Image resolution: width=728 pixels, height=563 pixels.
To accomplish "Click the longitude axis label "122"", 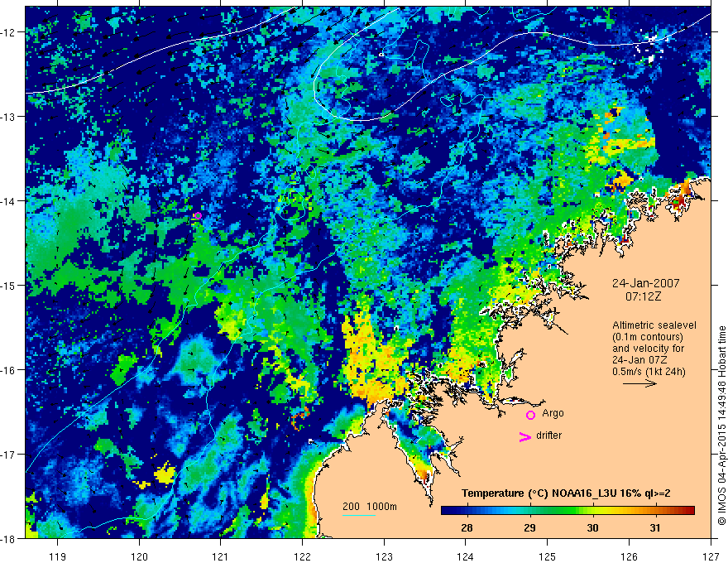I will [x=302, y=556].
